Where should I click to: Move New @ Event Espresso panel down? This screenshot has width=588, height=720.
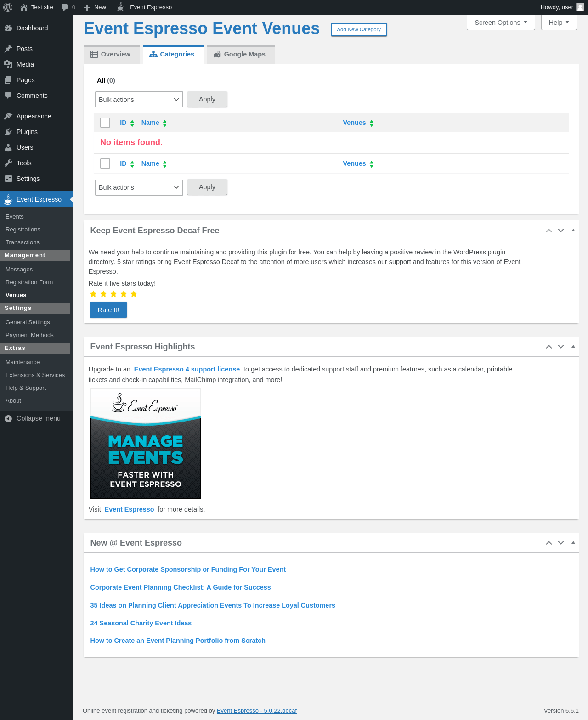[x=561, y=543]
